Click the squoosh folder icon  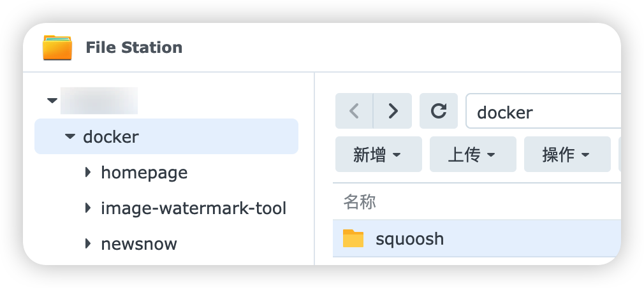(353, 238)
